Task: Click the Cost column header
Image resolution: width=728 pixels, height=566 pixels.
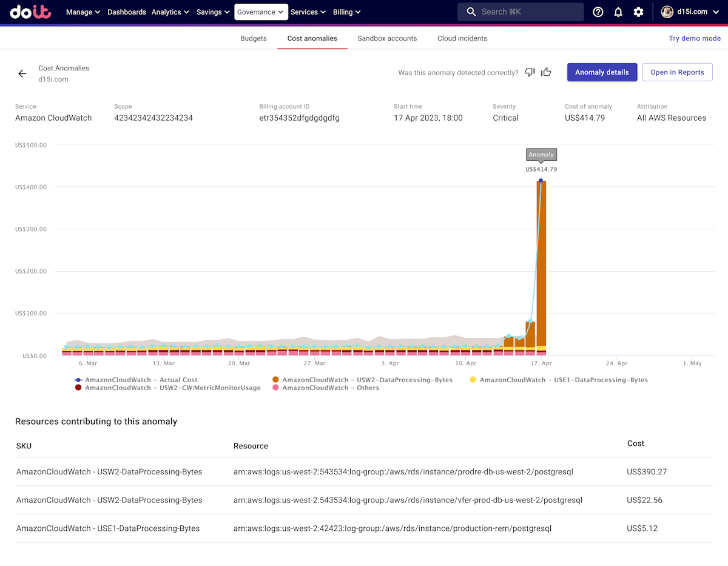Action: pyautogui.click(x=636, y=443)
